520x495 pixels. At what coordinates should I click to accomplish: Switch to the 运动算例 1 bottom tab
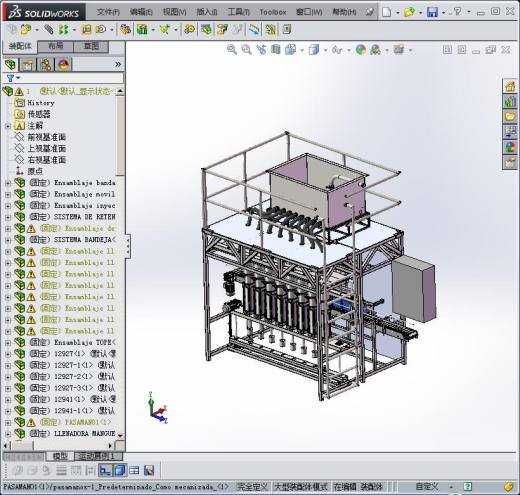98,456
